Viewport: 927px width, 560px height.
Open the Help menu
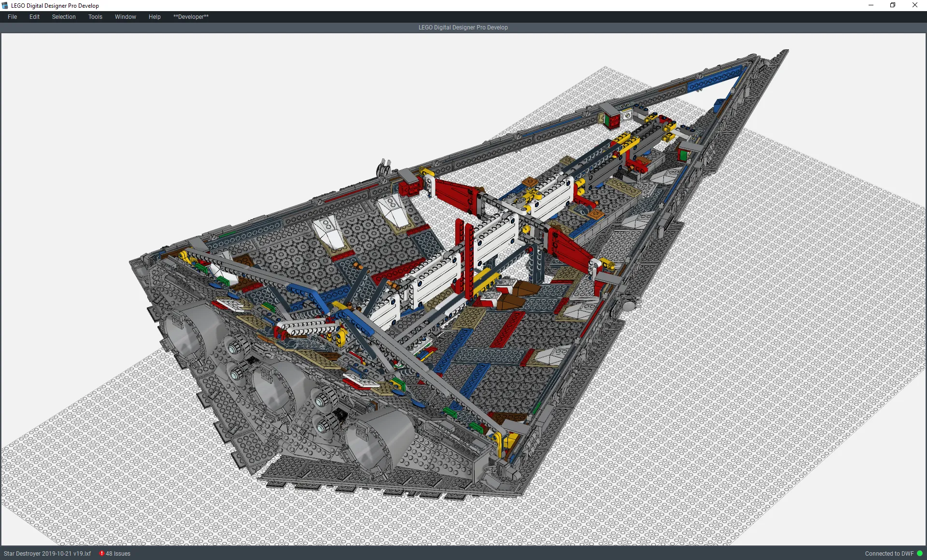point(154,17)
